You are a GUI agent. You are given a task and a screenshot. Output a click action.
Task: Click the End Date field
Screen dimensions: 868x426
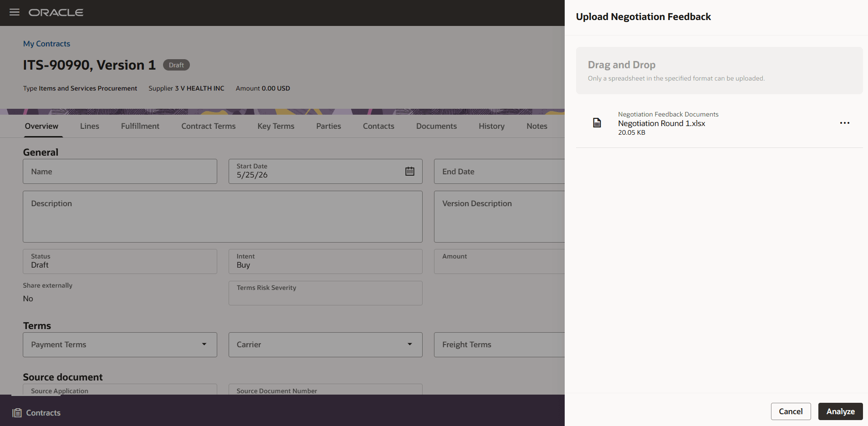(499, 172)
